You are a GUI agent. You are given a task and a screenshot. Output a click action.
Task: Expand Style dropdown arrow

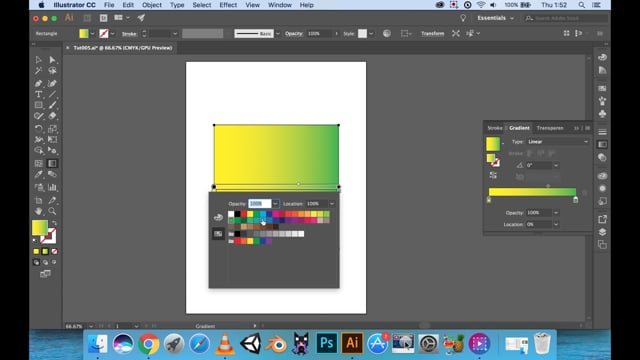371,33
